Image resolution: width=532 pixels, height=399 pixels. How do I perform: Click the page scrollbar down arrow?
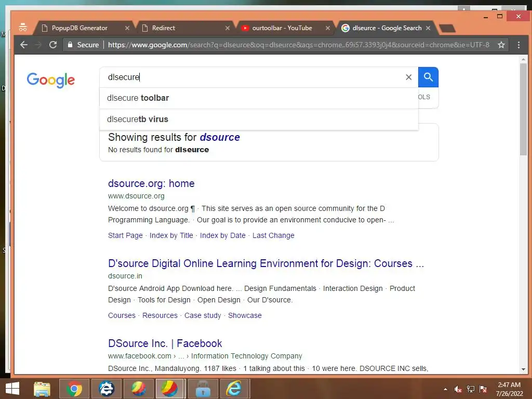click(523, 369)
